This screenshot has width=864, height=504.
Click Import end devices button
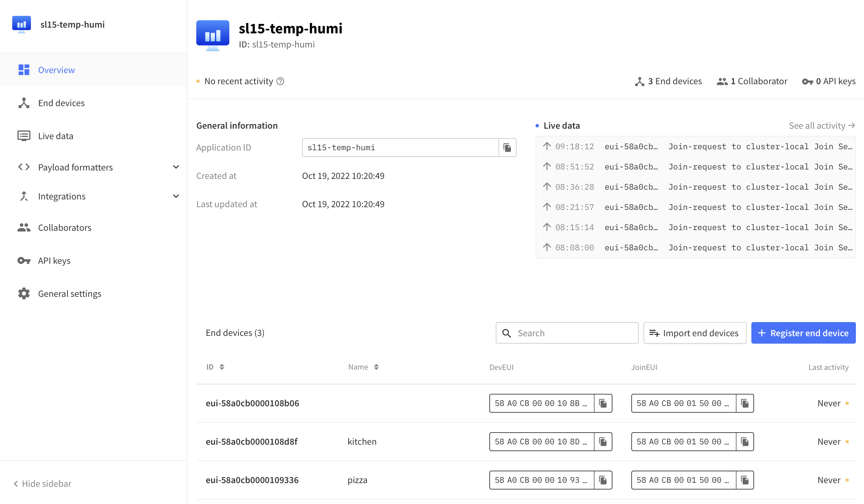coord(694,333)
